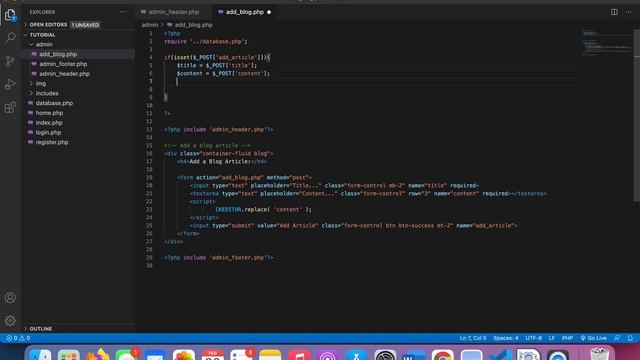Open the Source Control view
640x360 pixels.
[x=10, y=61]
